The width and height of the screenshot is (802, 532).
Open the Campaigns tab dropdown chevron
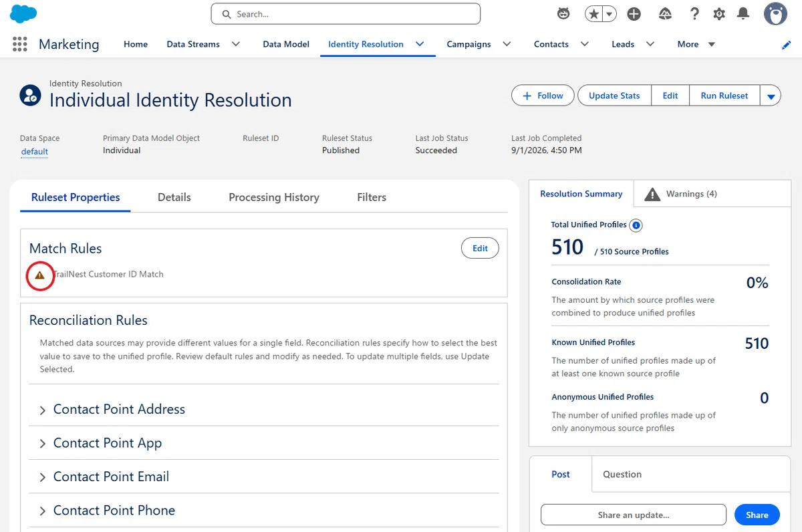pyautogui.click(x=507, y=44)
